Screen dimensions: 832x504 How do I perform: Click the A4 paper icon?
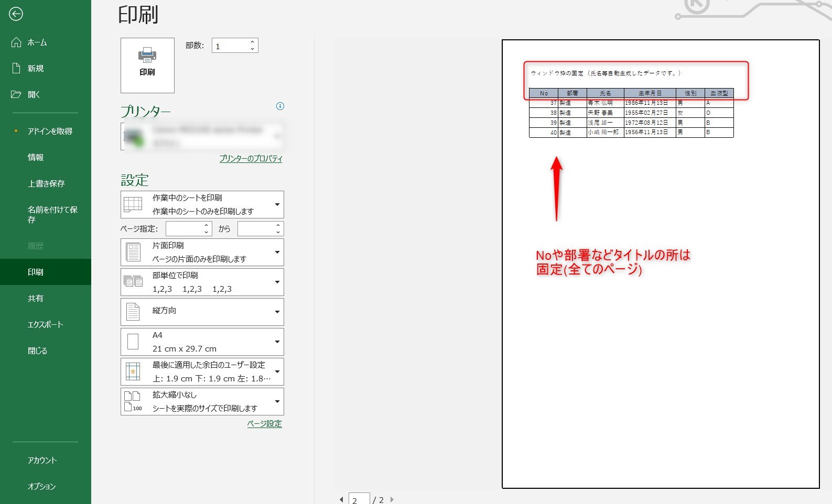[133, 342]
